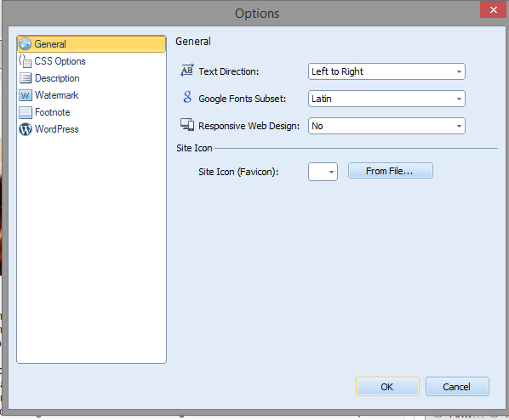
Task: Click the Responsive Web Design monitor icon
Action: point(187,124)
